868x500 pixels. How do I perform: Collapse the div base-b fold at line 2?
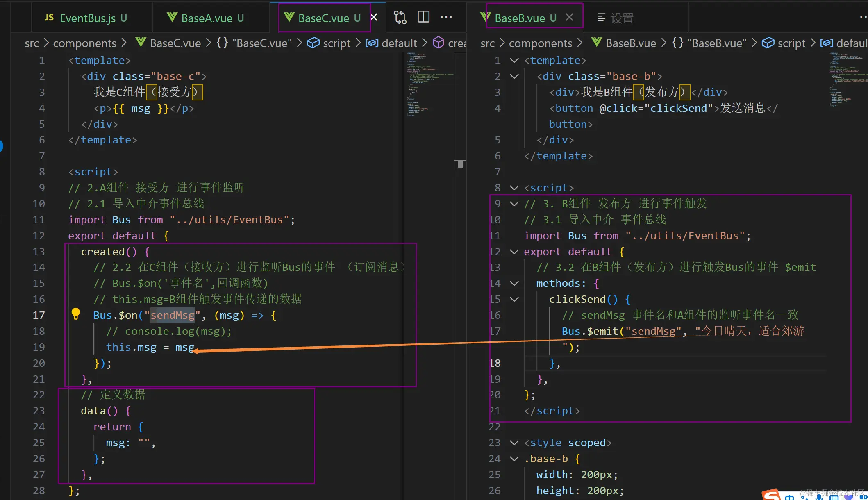(x=514, y=76)
